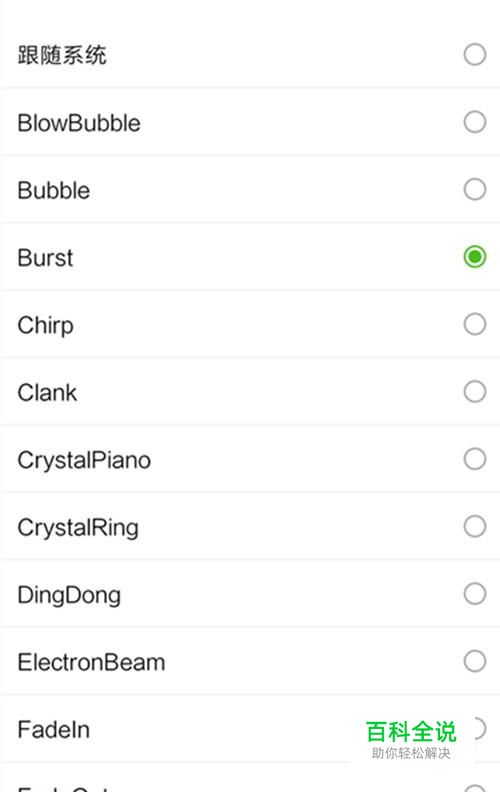Select the Bubble radio button
The image size is (500, 792).
pos(475,189)
